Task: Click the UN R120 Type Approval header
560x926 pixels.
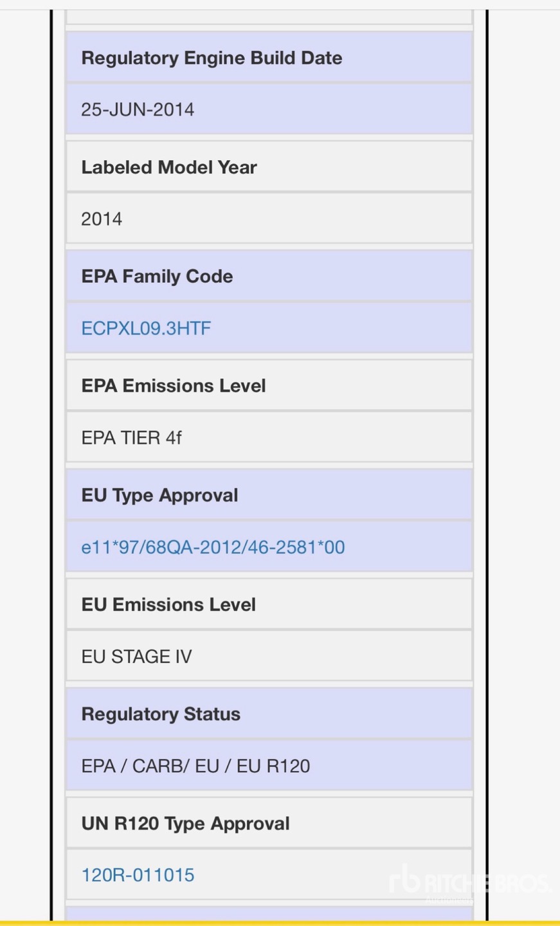Action: (185, 823)
